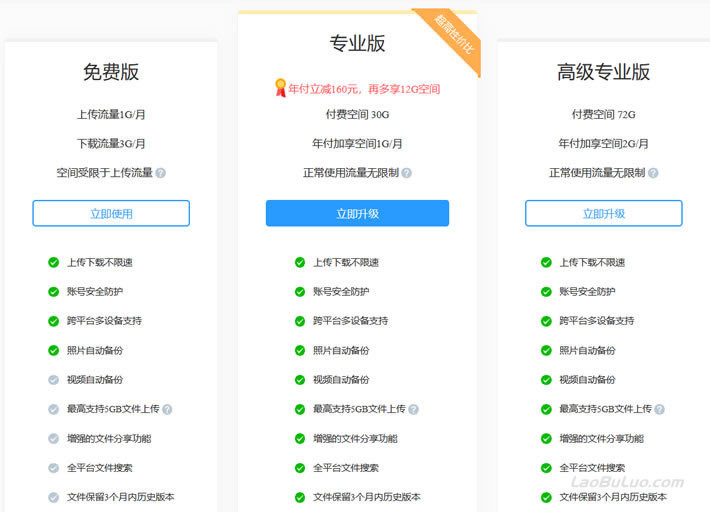The image size is (710, 512).
Task: Click the 立即使用 button in 免费版
Action: [x=111, y=213]
